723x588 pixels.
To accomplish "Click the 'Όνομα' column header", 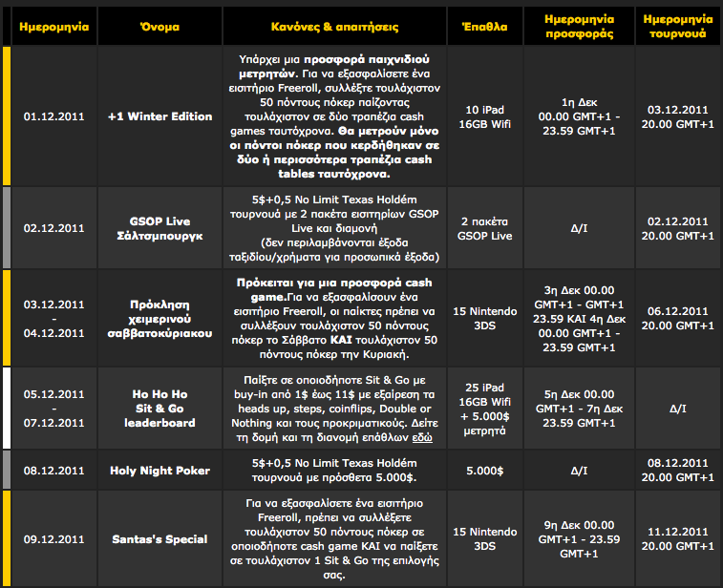I will point(159,26).
